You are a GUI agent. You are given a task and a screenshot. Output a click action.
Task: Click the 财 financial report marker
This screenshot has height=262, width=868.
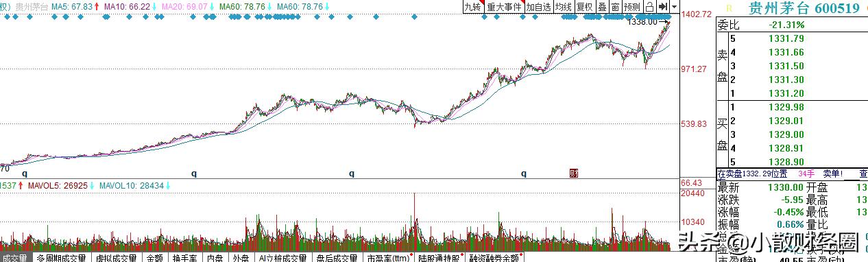pos(574,174)
